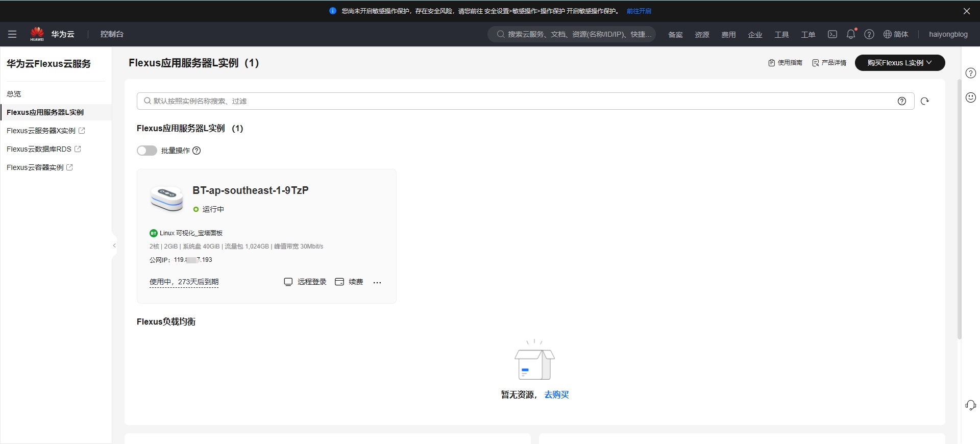Open the feedback smiley icon
The width and height of the screenshot is (980, 444).
coord(971,97)
